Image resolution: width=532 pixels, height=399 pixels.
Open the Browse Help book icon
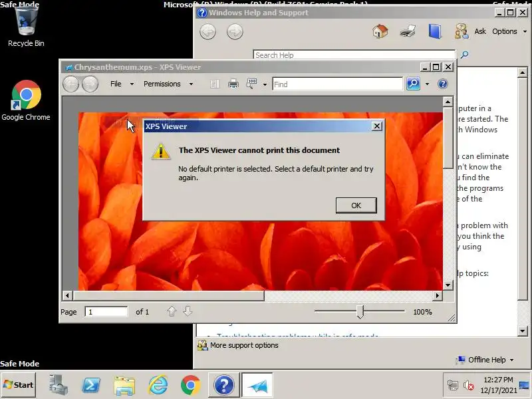coord(435,31)
